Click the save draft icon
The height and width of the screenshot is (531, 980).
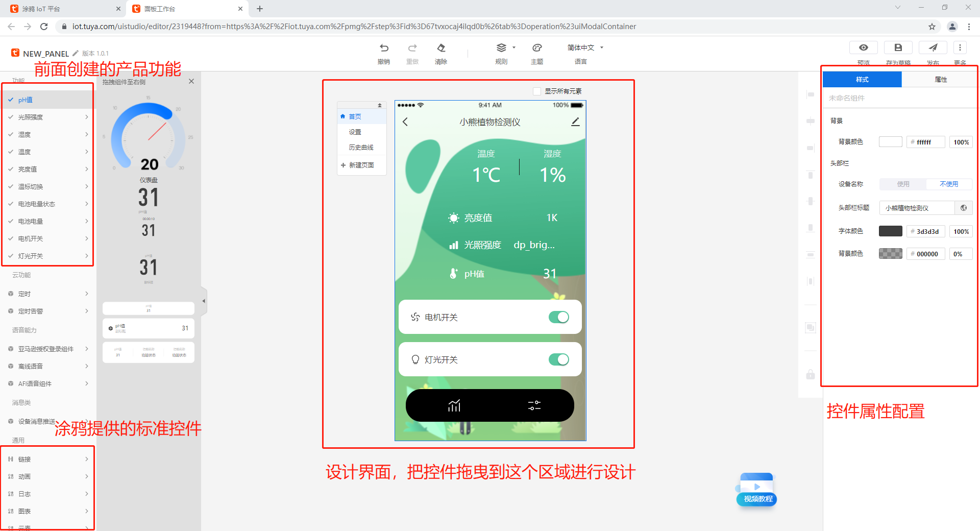coord(898,47)
